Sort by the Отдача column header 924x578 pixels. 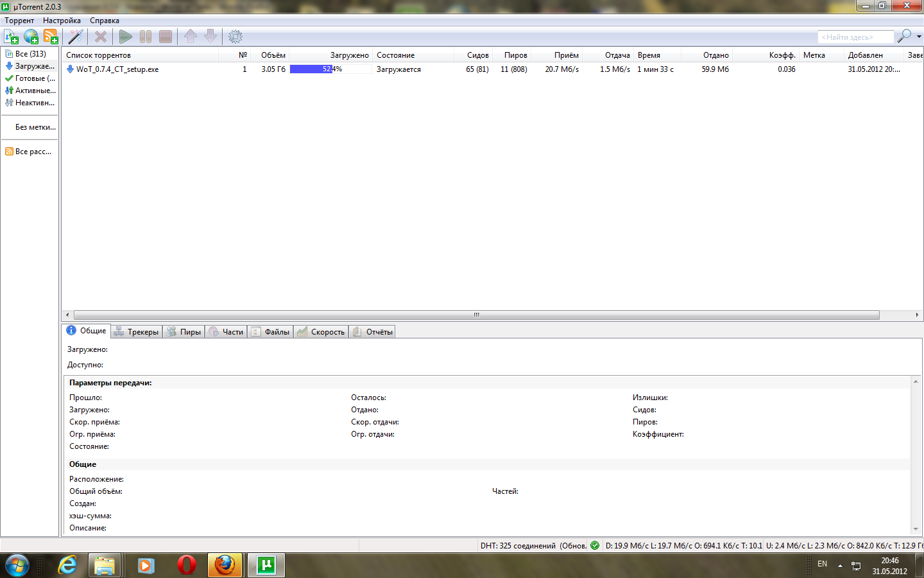608,55
